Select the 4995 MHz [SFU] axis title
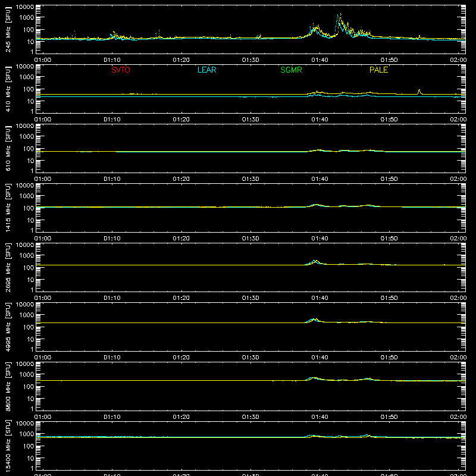 pyautogui.click(x=8, y=327)
